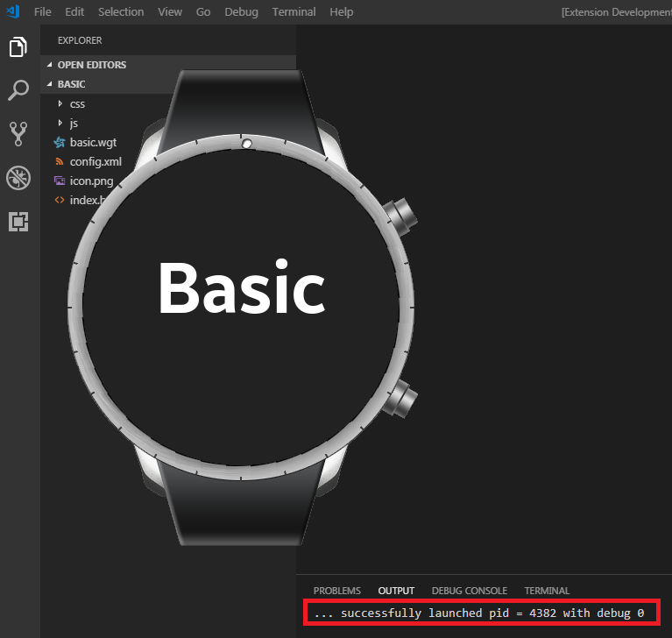Viewport: 672px width, 638px height.
Task: Expand the Open Editors section
Action: tap(91, 65)
